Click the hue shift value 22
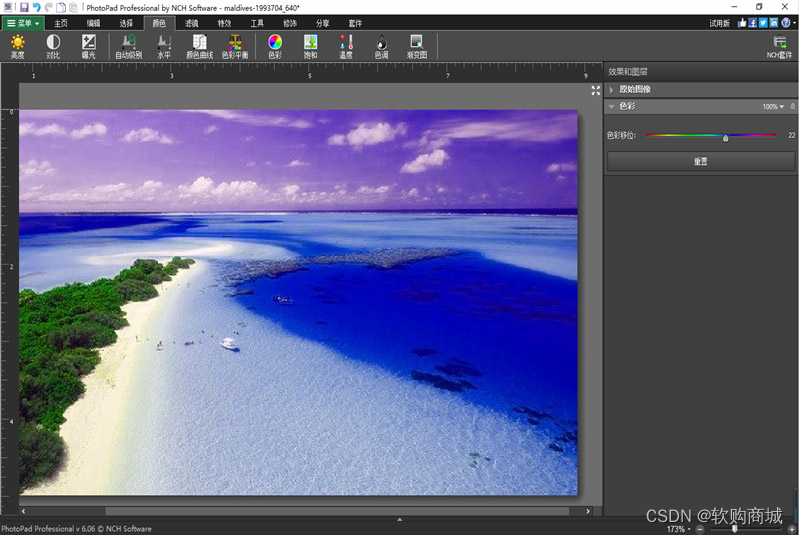This screenshot has height=535, width=799. (791, 135)
